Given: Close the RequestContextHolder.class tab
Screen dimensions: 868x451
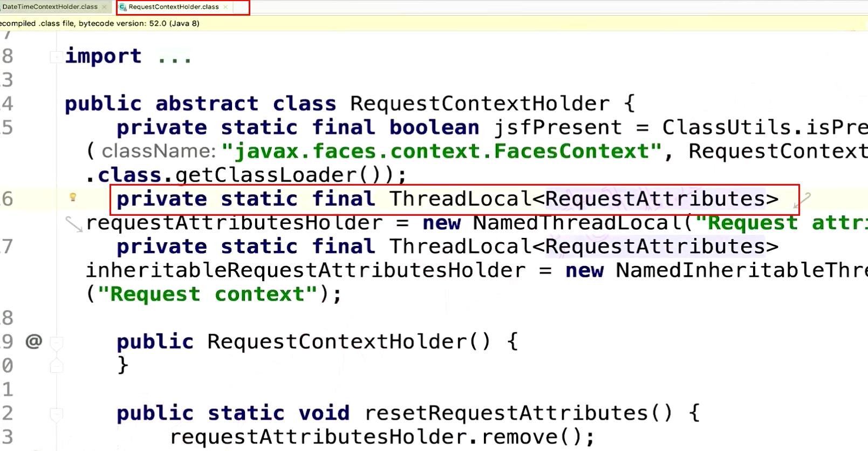Looking at the screenshot, I should tap(225, 7).
